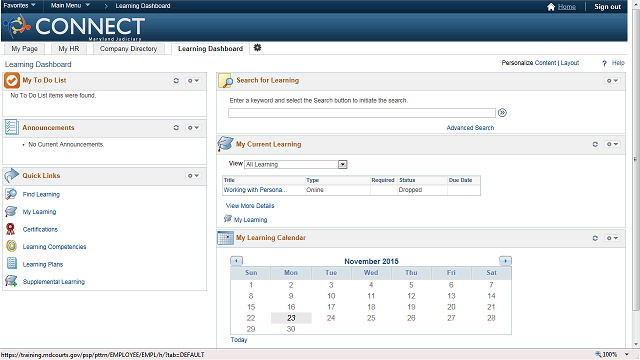This screenshot has width=640, height=360.
Task: Expand the Quick Links settings dropdown
Action: (193, 176)
